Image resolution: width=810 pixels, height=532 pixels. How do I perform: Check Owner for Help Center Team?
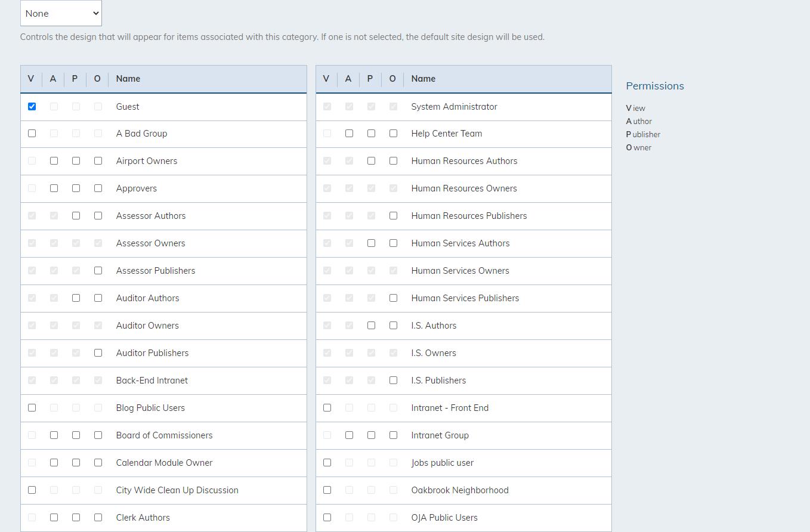coord(394,134)
